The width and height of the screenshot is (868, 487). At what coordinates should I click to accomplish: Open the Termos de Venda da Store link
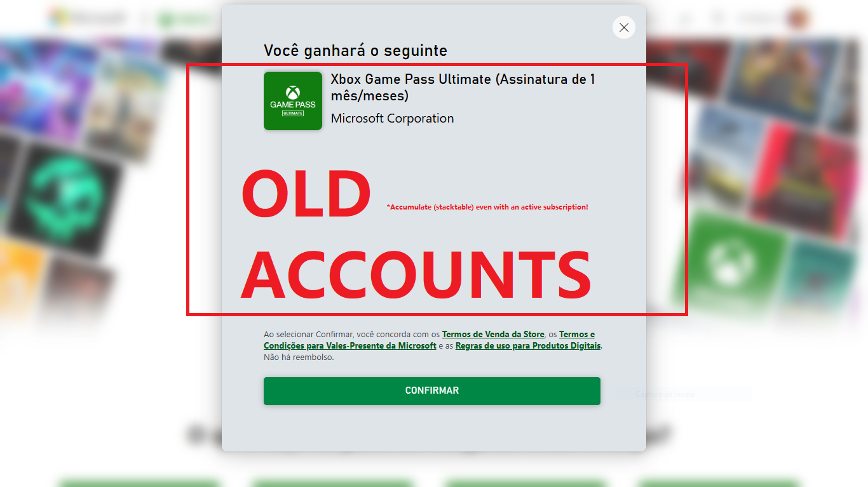click(493, 335)
